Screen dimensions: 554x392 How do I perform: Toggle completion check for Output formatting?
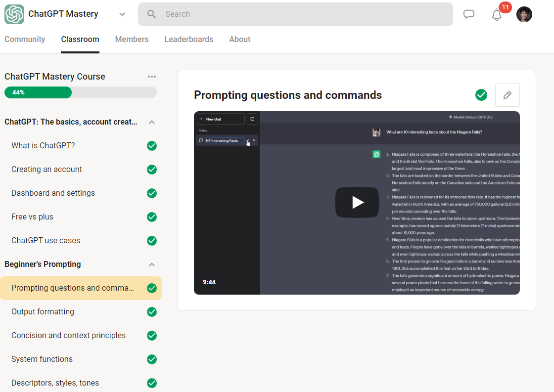coord(152,312)
